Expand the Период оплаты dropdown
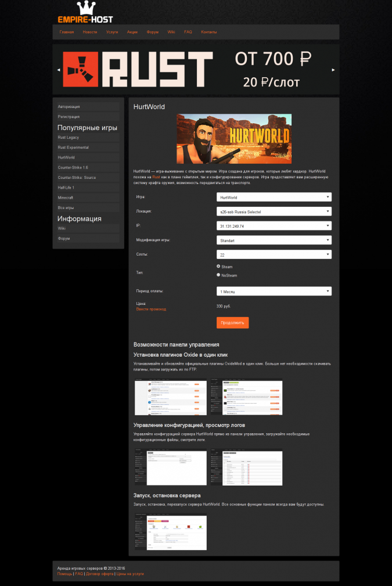The height and width of the screenshot is (586, 392). pos(274,292)
